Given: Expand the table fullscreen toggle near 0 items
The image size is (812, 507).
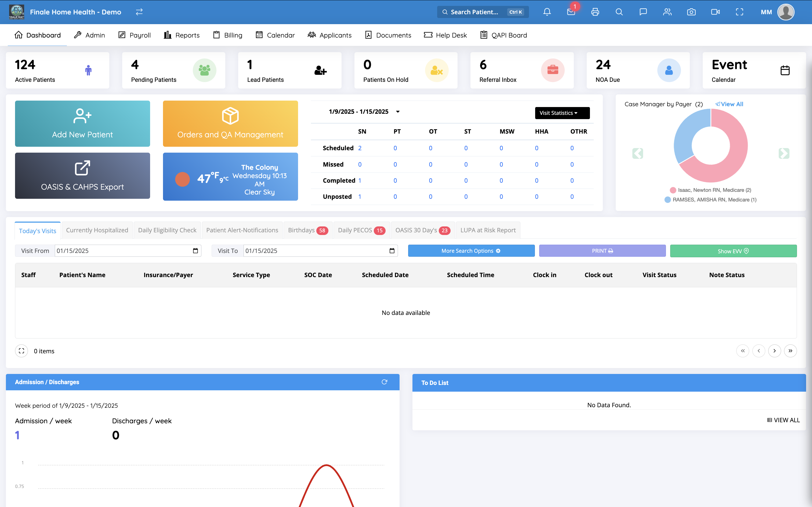Looking at the screenshot, I should (x=21, y=351).
